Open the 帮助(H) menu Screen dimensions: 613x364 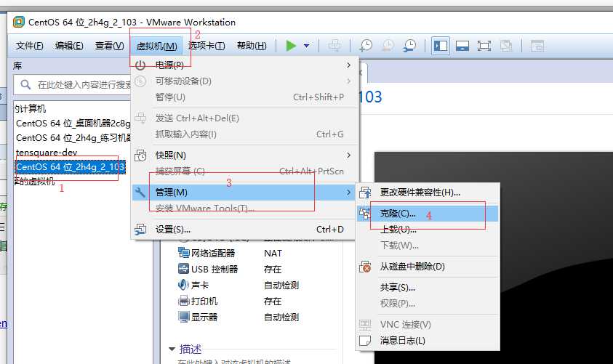252,46
